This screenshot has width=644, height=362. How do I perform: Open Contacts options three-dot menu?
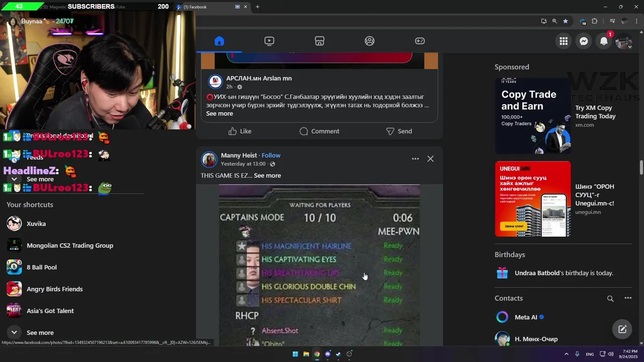(x=628, y=298)
